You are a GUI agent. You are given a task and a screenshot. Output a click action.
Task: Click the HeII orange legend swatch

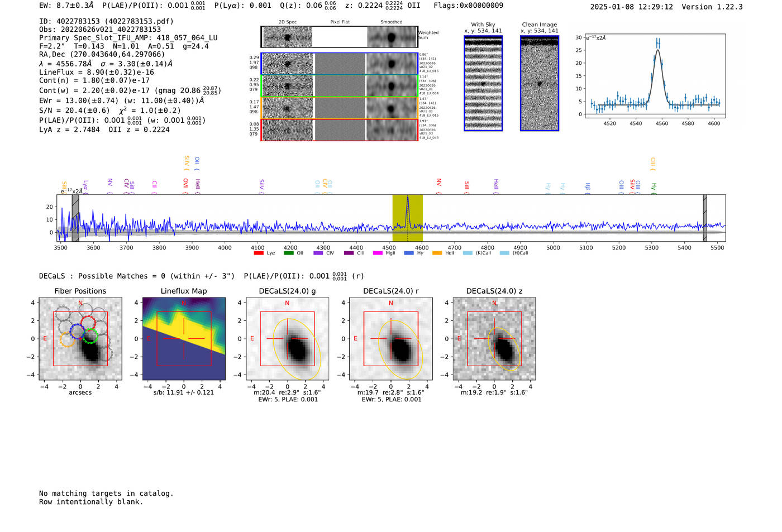437,253
